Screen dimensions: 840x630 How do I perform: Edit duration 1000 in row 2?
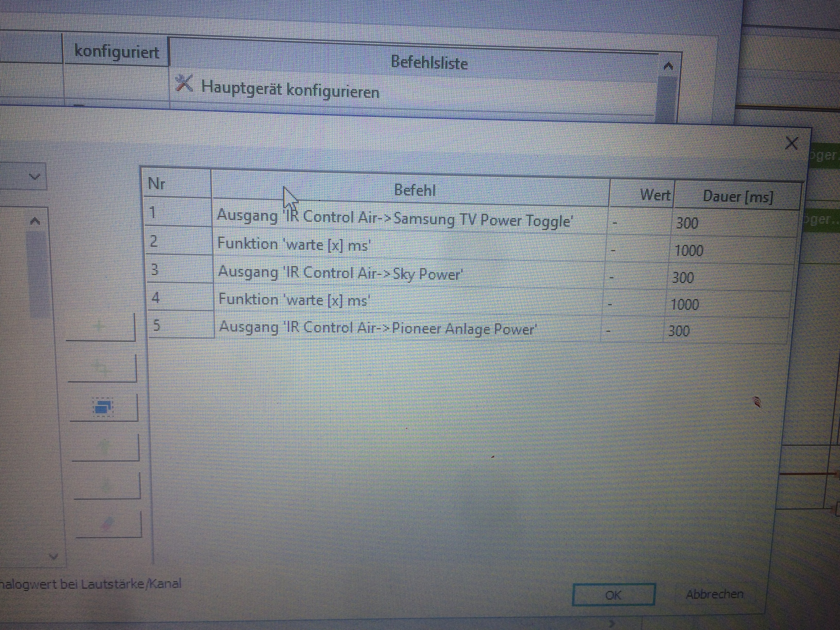(689, 250)
